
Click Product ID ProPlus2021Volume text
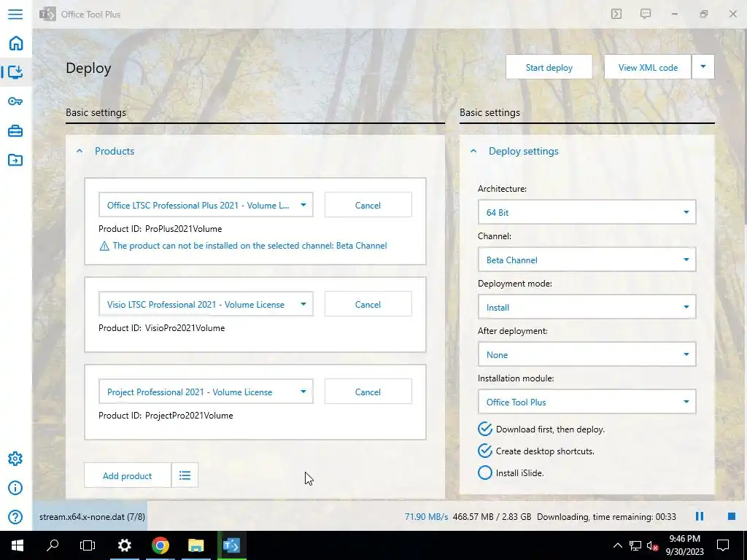click(x=160, y=228)
